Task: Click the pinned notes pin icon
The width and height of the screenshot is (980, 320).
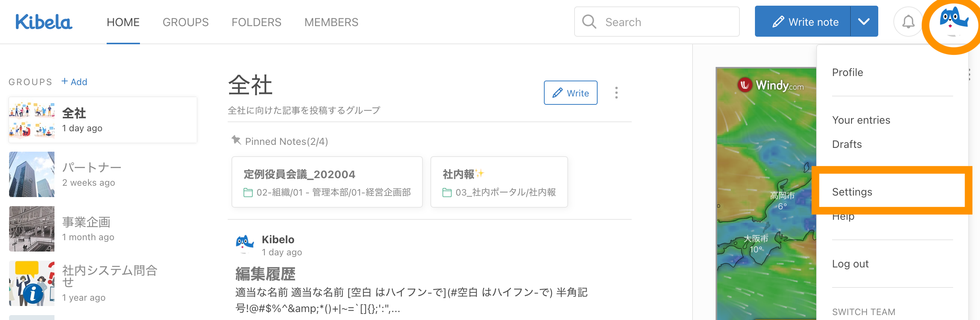Action: 236,140
